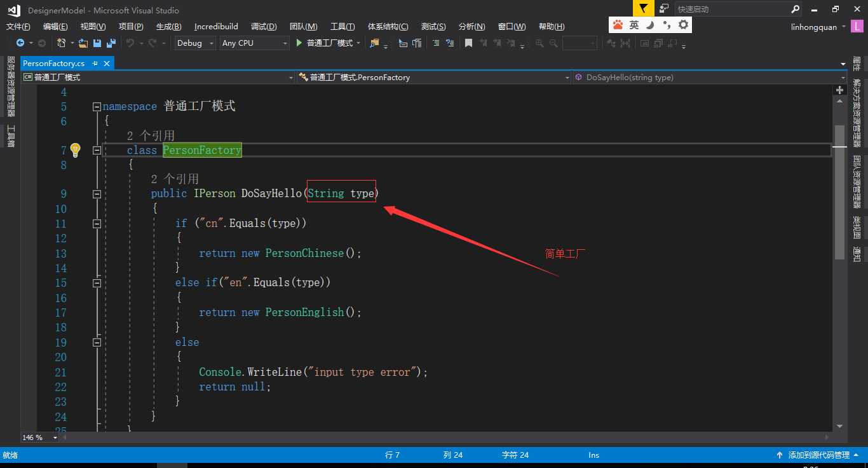Click the Redo arrow icon
The width and height of the screenshot is (868, 468).
point(153,43)
